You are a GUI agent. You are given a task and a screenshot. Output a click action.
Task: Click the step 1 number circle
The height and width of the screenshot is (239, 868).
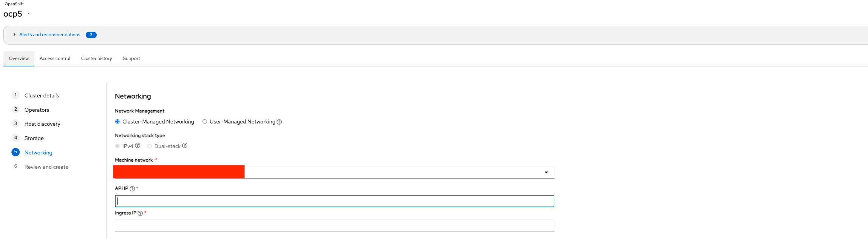click(15, 95)
